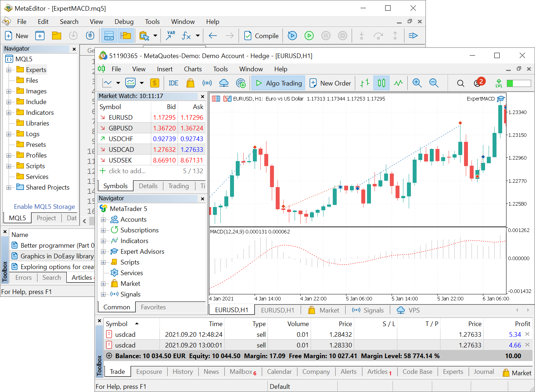Toggle candlestick chart mode
Viewport: 535px width, 392px height.
coord(381,83)
